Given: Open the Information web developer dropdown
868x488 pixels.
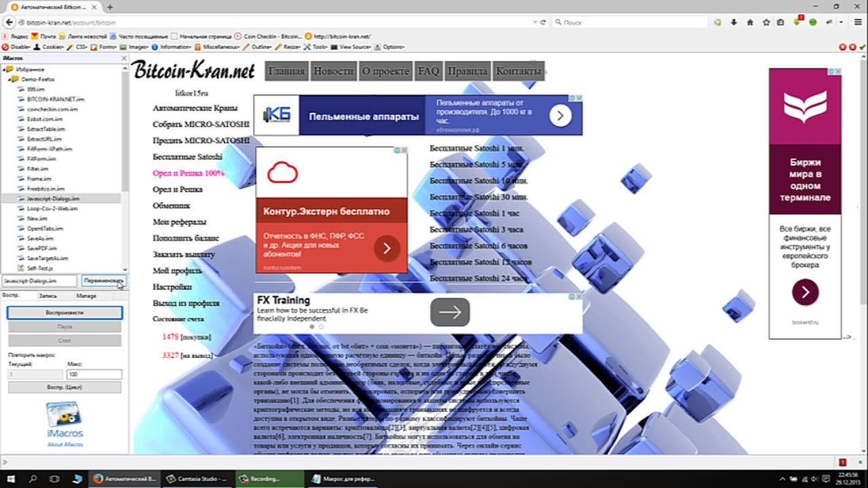Looking at the screenshot, I should (x=173, y=47).
